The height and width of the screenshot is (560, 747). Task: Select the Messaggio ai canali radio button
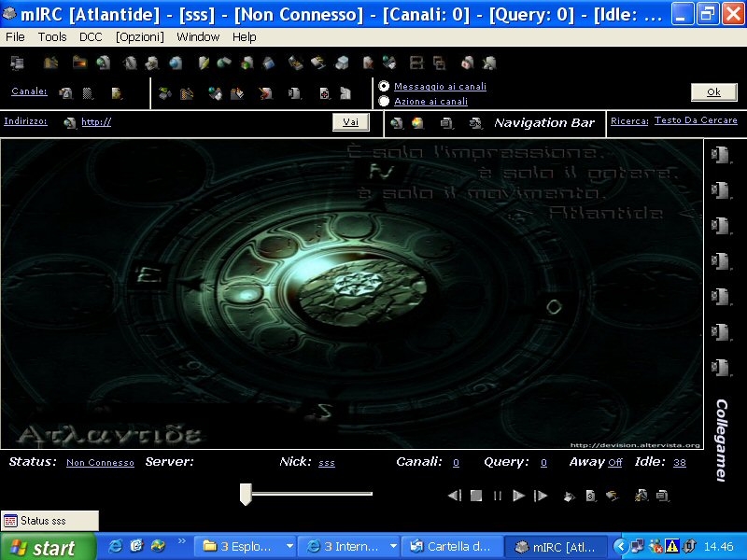(384, 86)
